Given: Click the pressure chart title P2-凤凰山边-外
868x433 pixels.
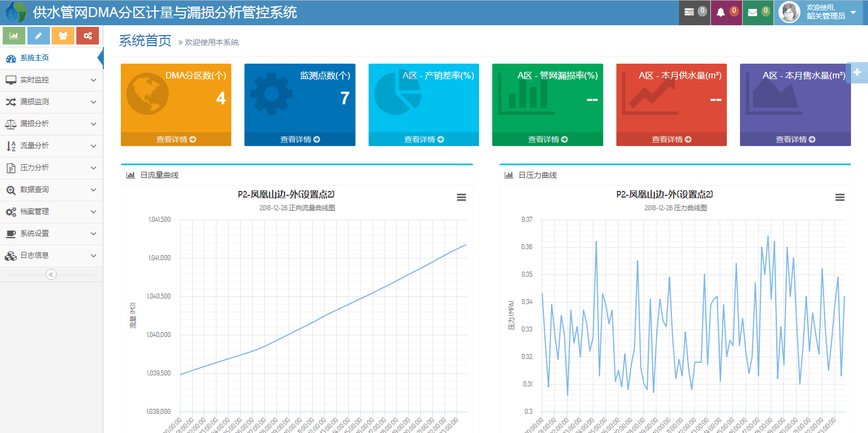Looking at the screenshot, I should tap(665, 194).
